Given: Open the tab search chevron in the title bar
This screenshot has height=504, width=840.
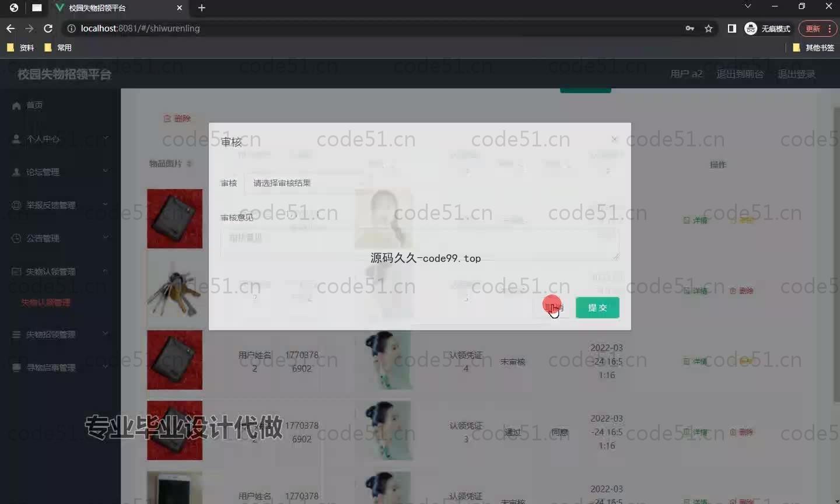Looking at the screenshot, I should tap(748, 6).
